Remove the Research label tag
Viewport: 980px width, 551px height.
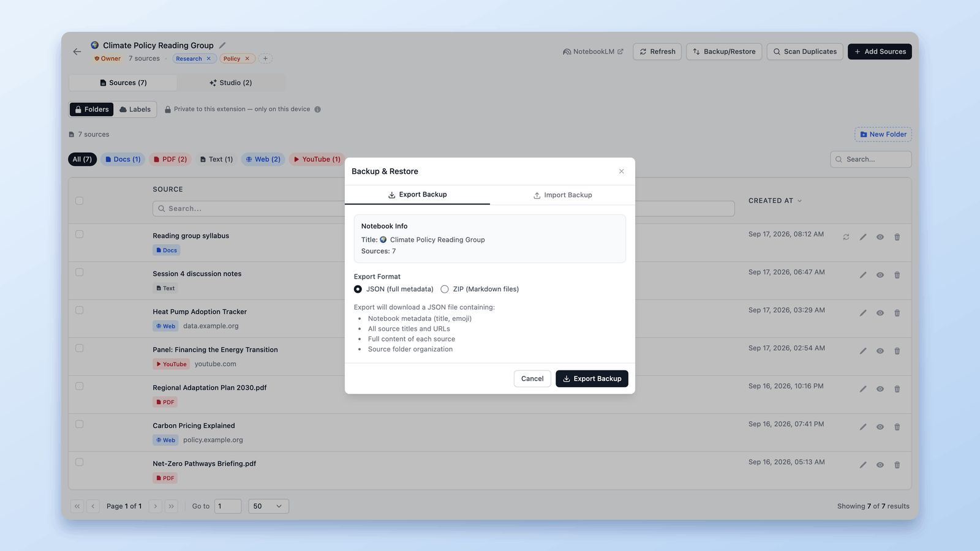pyautogui.click(x=209, y=59)
